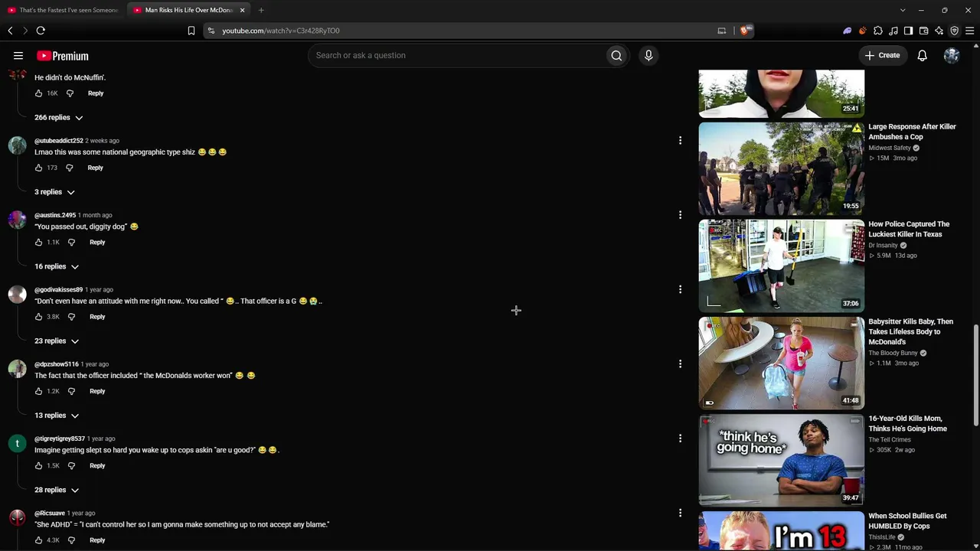
Task: Bookmark this page with the bookmark icon
Action: [x=191, y=31]
